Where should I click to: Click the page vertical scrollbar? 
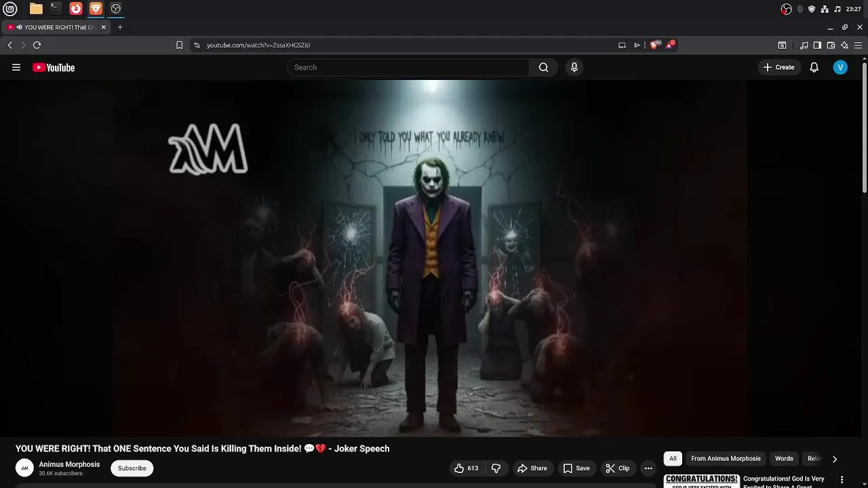(x=865, y=127)
